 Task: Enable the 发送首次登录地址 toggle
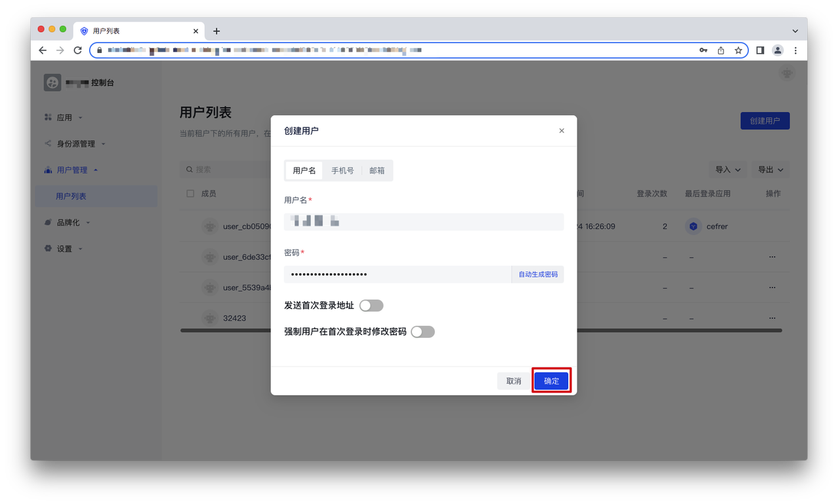[371, 306]
